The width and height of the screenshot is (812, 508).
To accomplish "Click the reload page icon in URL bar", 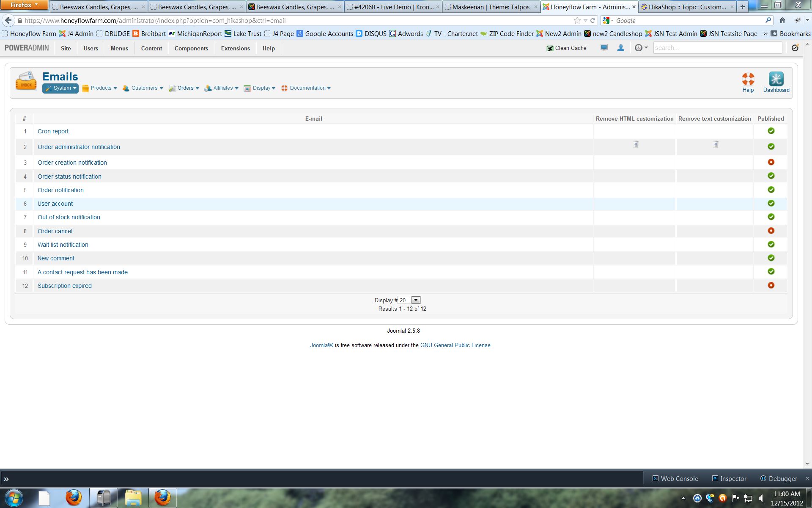I will pos(593,20).
